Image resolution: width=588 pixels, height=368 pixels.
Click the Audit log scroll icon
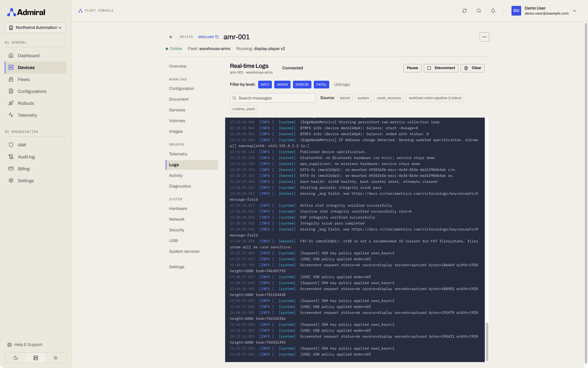[x=11, y=157]
